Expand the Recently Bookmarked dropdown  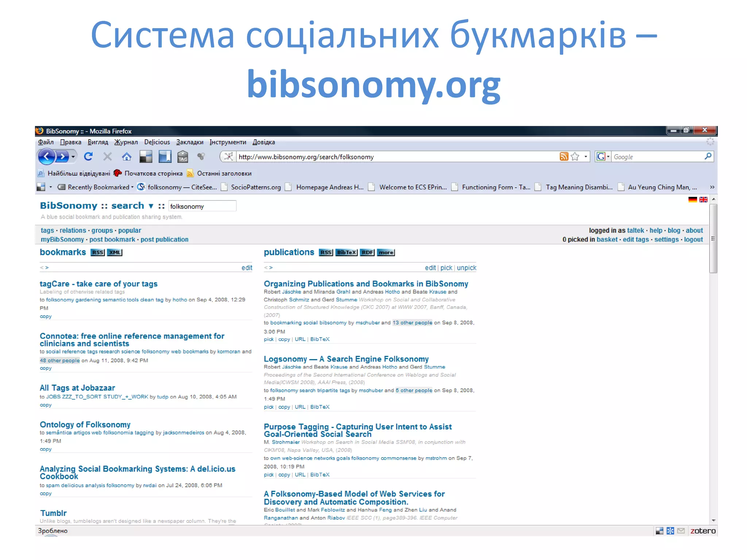click(x=132, y=187)
